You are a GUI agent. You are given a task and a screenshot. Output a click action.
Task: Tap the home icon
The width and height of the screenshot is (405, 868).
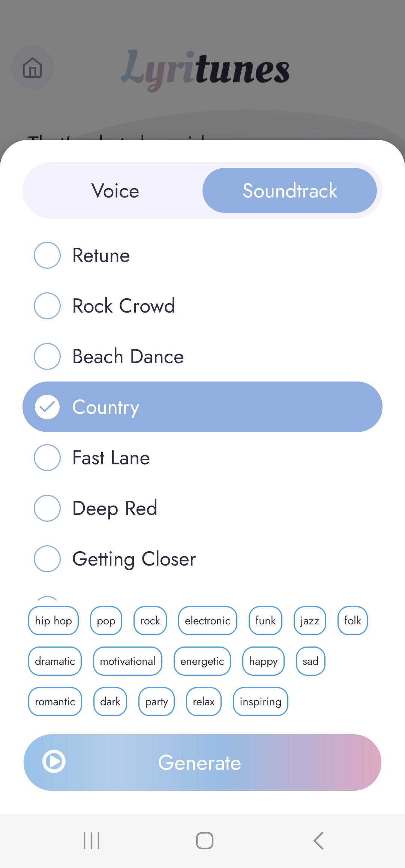(x=33, y=68)
